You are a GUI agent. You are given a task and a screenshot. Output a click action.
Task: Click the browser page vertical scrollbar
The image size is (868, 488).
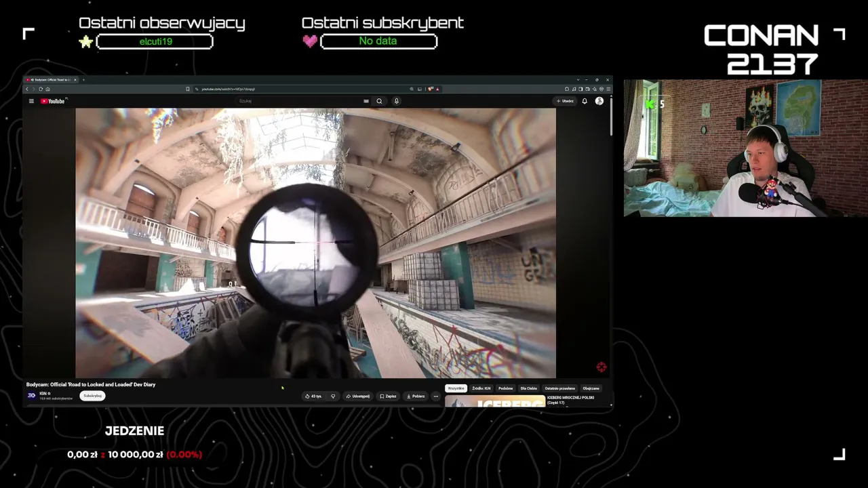tap(611, 115)
